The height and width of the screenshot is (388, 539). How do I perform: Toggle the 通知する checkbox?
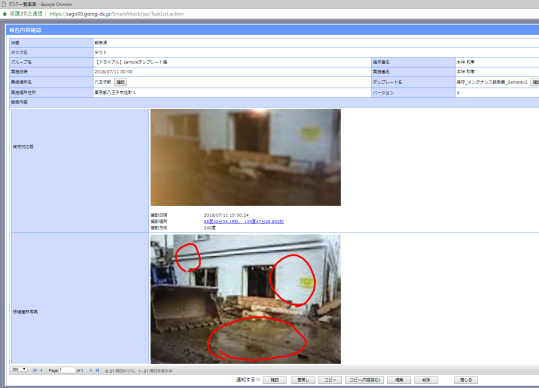pos(258,379)
